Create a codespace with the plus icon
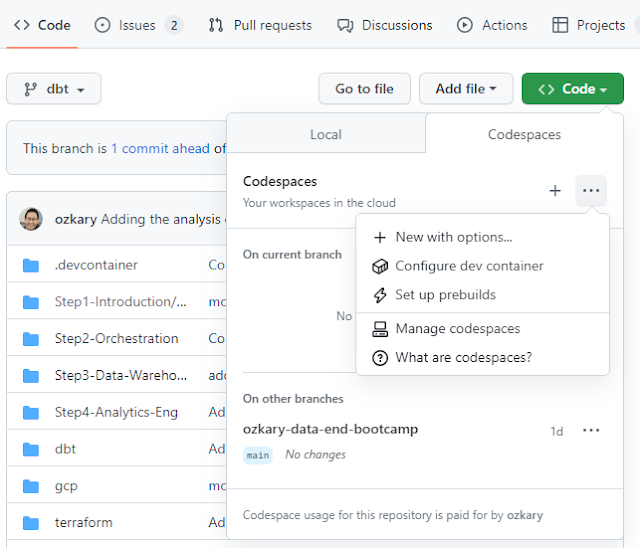 pyautogui.click(x=555, y=191)
